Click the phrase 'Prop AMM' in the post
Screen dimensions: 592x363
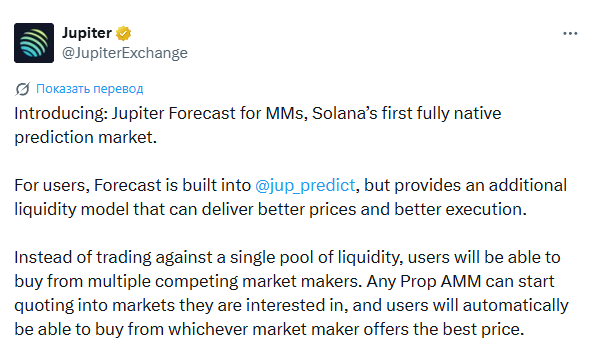(x=441, y=281)
